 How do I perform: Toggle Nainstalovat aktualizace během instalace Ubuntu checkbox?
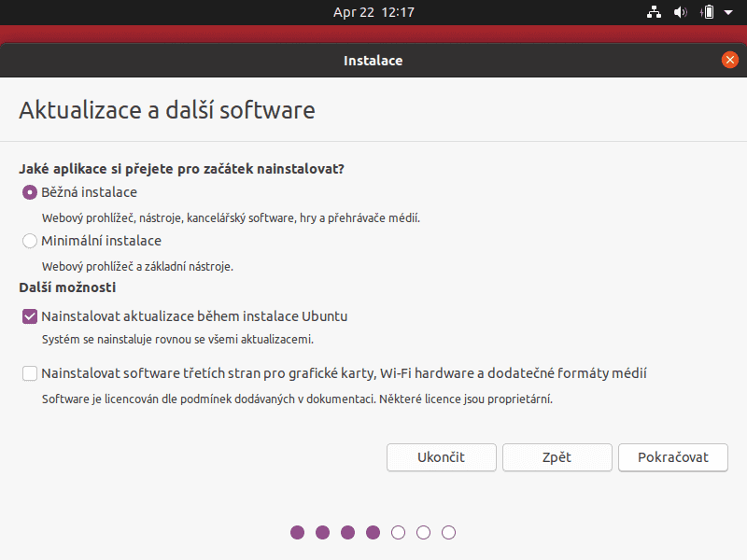pyautogui.click(x=30, y=316)
